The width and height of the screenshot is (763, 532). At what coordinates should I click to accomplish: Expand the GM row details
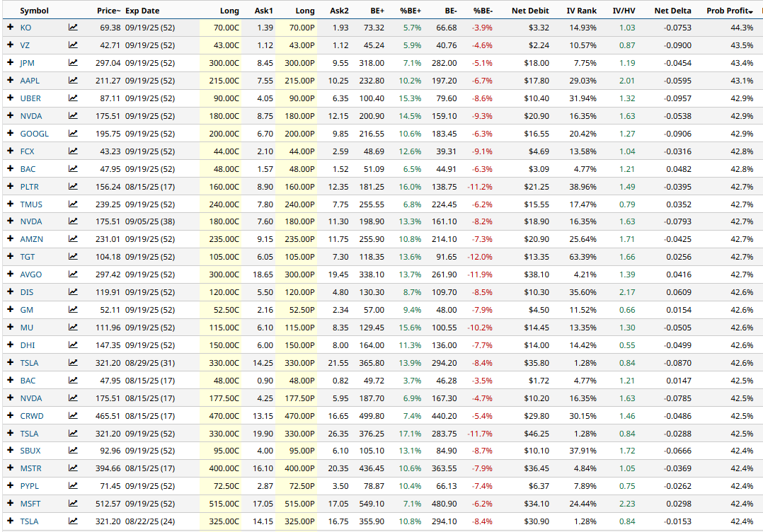(x=10, y=309)
